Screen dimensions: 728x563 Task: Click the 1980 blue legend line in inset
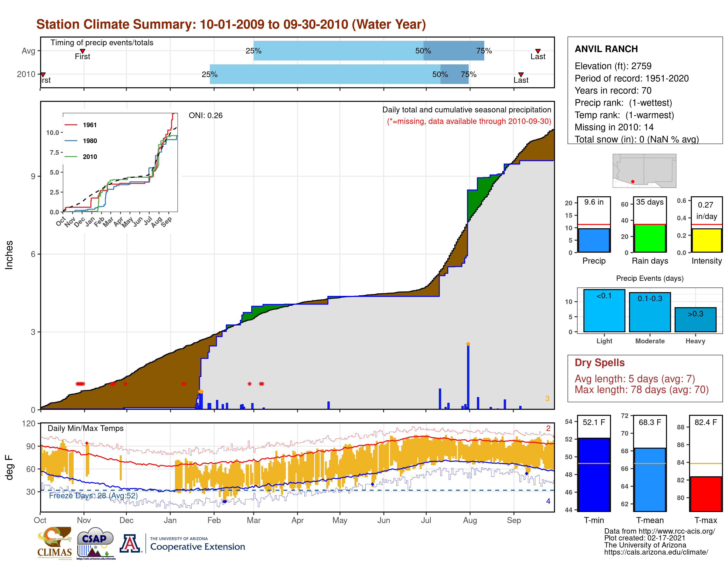click(x=71, y=141)
